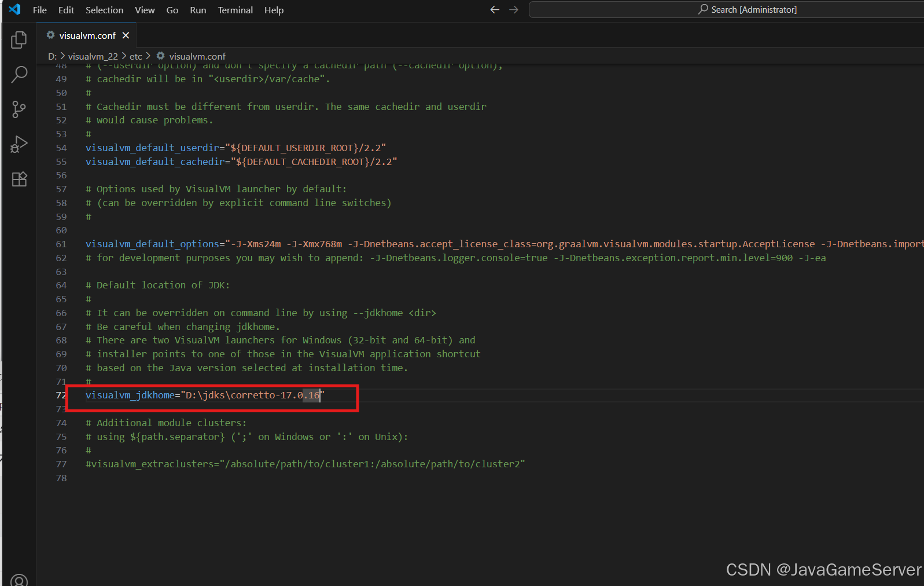924x586 pixels.
Task: Click the 'Options used by VisualVM launcher' comment
Action: coord(216,189)
